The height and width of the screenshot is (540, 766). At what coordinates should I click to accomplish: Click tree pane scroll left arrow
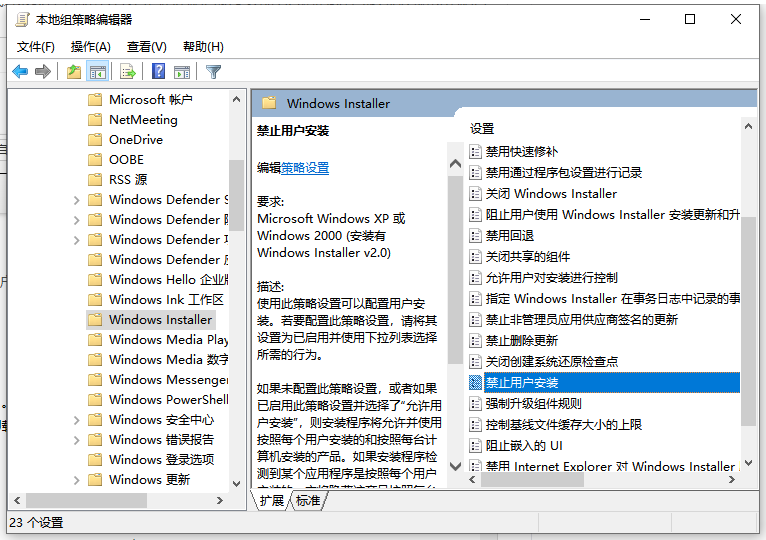click(x=18, y=500)
